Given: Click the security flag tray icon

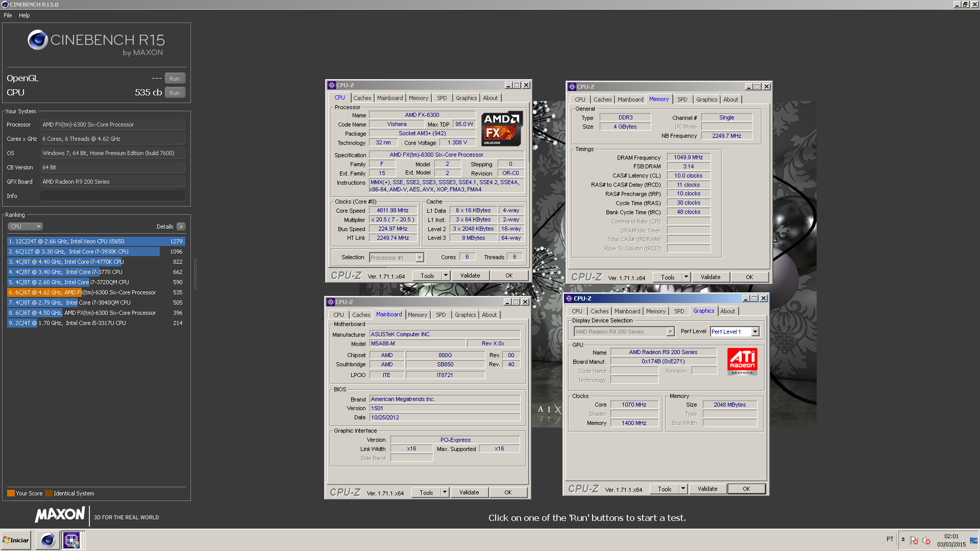Looking at the screenshot, I should click(x=914, y=540).
